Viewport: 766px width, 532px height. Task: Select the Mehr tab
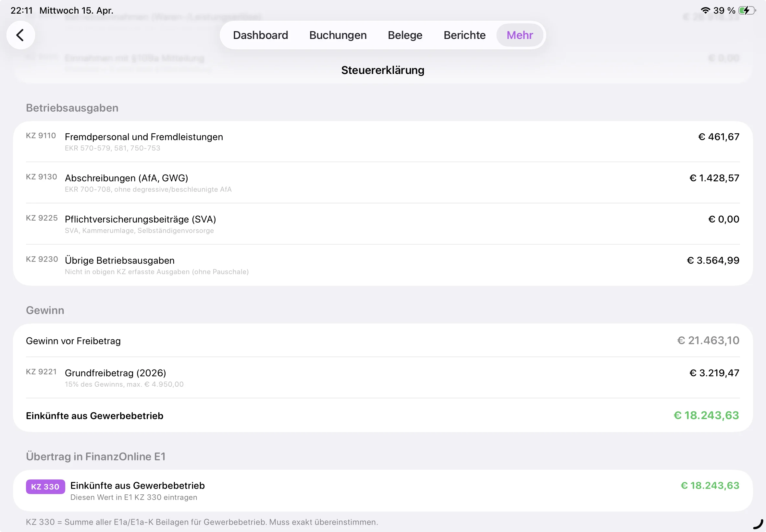point(519,35)
